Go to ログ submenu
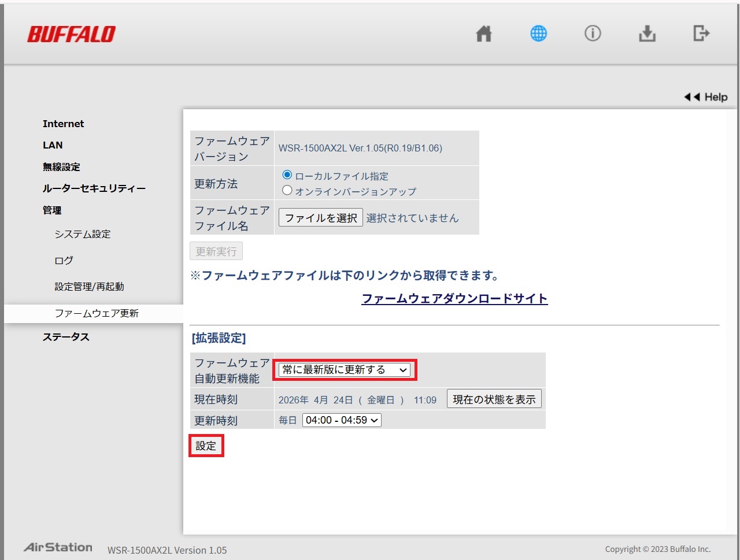The image size is (740, 560). click(64, 261)
